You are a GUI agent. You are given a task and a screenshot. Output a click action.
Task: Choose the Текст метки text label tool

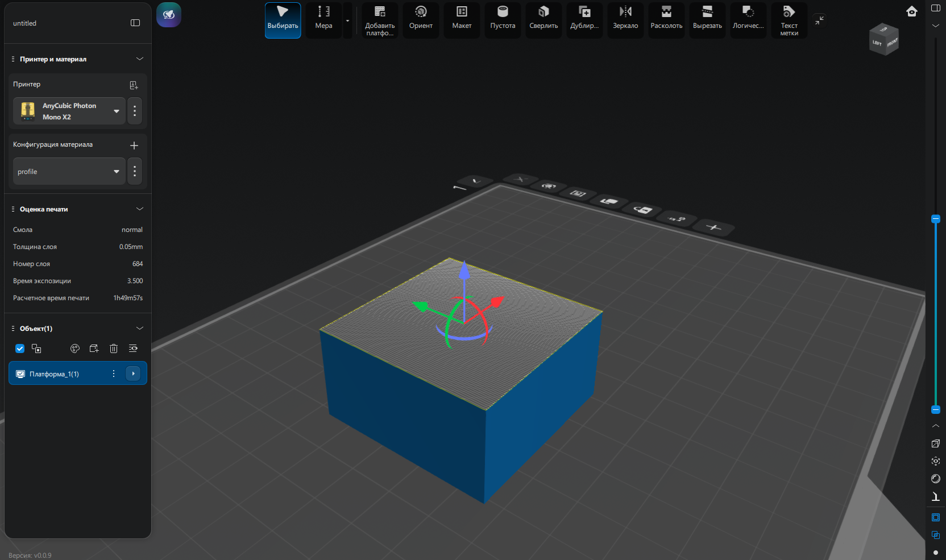(789, 20)
